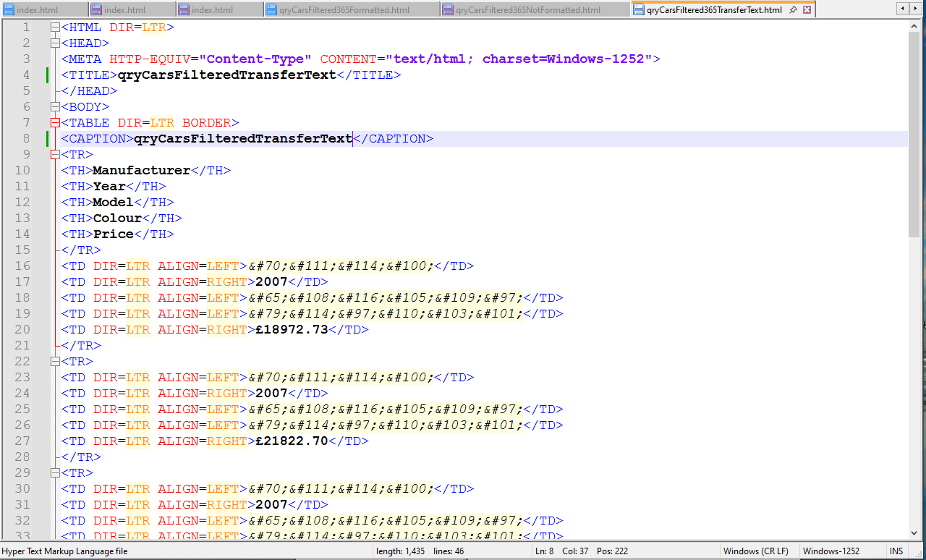Screen dimensions: 926x560
Task: Click line number 21 in the margin
Action: (22, 346)
